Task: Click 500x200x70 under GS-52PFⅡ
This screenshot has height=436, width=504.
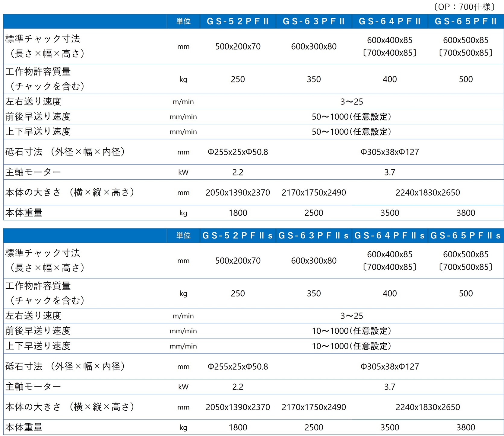Action: point(238,46)
